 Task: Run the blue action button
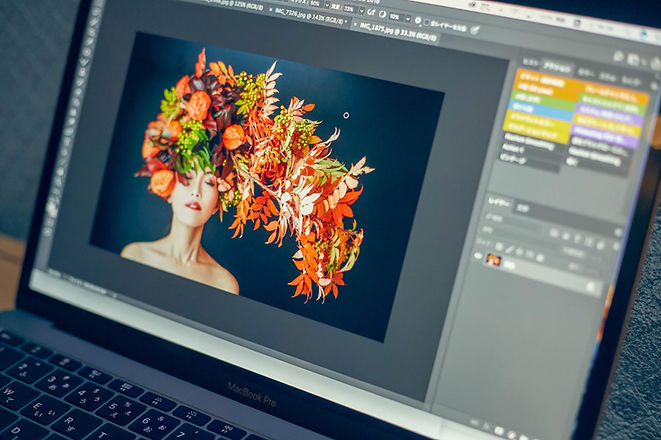tap(541, 111)
